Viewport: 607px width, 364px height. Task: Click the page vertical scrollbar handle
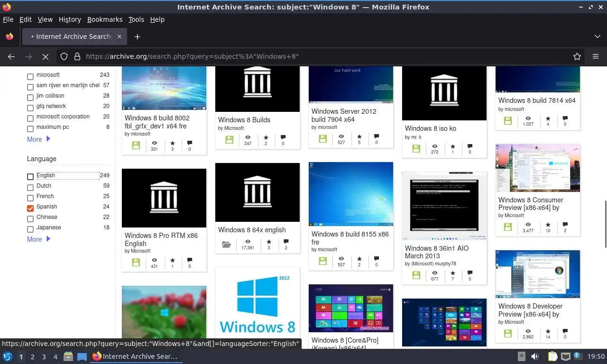[x=605, y=224]
